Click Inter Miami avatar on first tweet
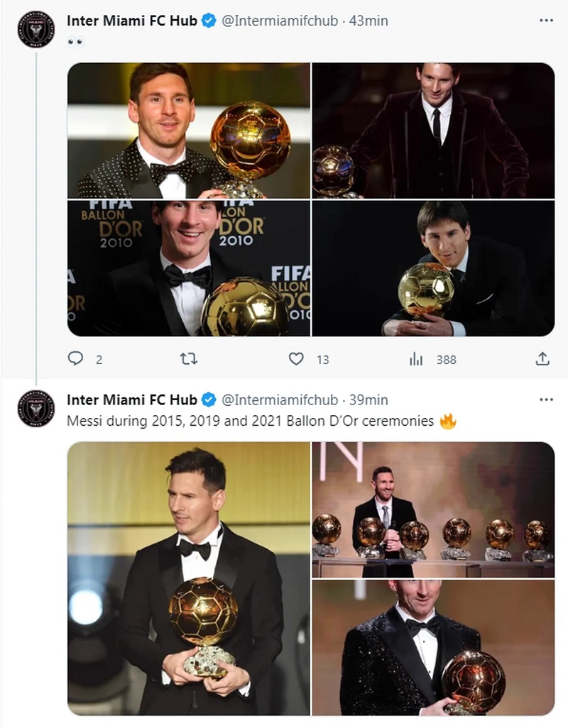The image size is (568, 728). [35, 30]
